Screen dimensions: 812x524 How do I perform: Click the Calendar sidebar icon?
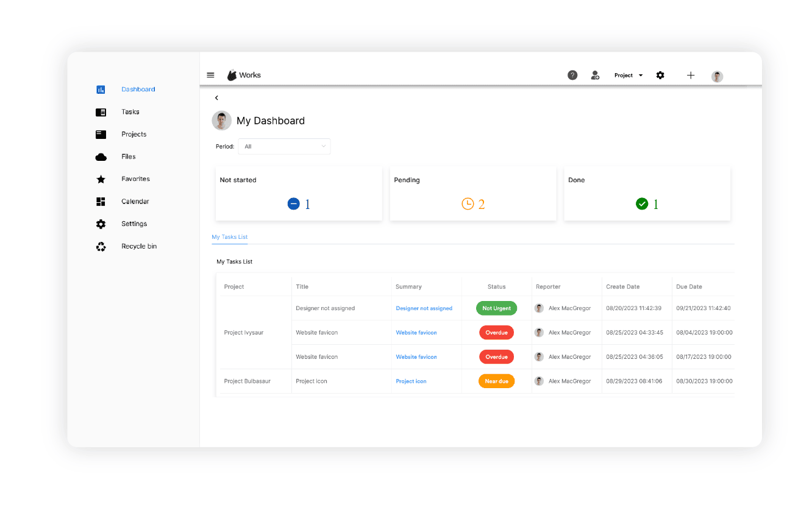[101, 202]
